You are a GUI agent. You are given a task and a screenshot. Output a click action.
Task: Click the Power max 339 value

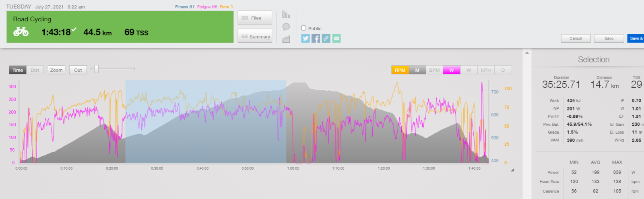tap(617, 172)
